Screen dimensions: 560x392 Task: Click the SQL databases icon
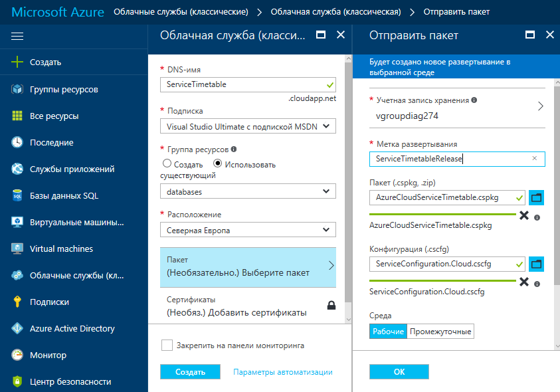(x=17, y=195)
